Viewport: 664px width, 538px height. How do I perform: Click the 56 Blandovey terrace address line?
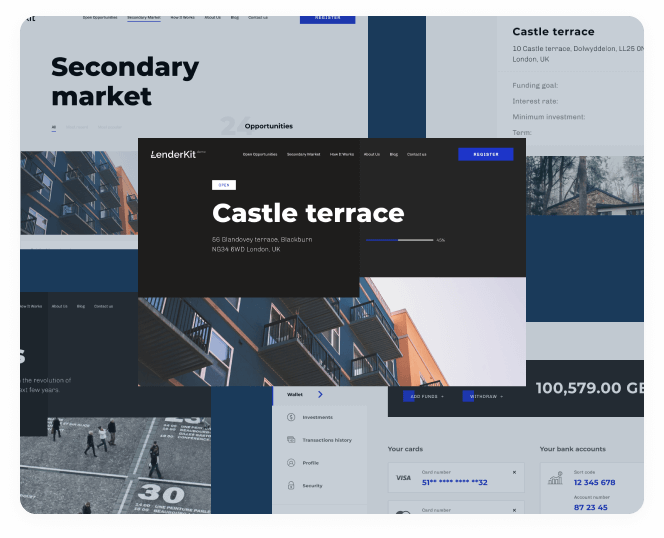point(262,240)
